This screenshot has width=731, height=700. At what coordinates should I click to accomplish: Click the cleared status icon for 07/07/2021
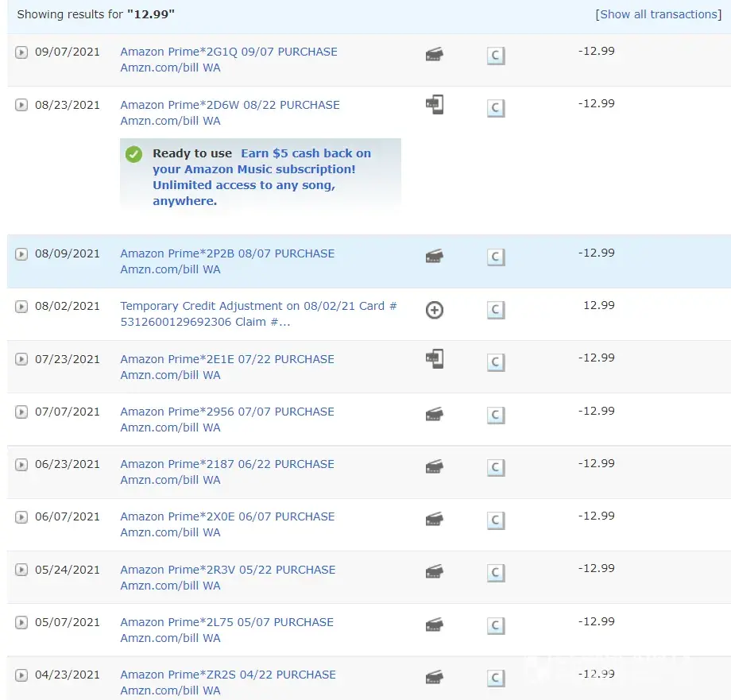[496, 416]
